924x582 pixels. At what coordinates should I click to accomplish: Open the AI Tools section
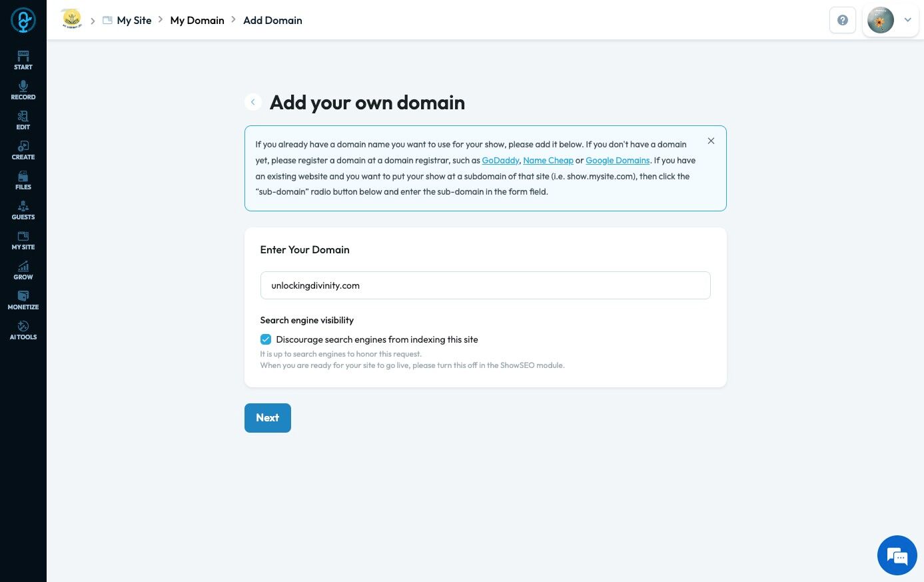pyautogui.click(x=23, y=330)
